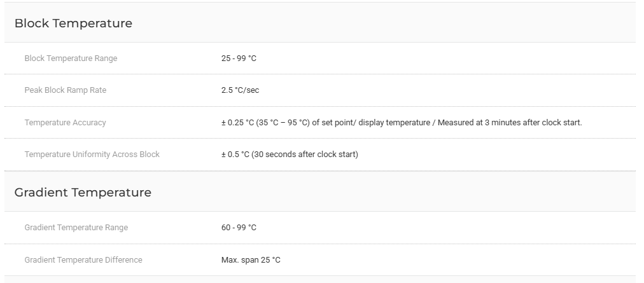644x283 pixels.
Task: Select the Peak Block Ramp Rate label
Action: point(66,90)
